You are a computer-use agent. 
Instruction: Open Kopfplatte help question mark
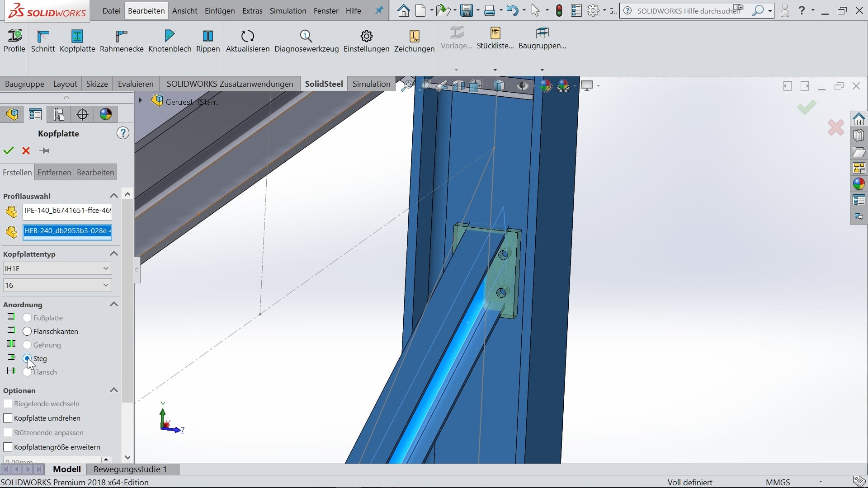coord(123,133)
